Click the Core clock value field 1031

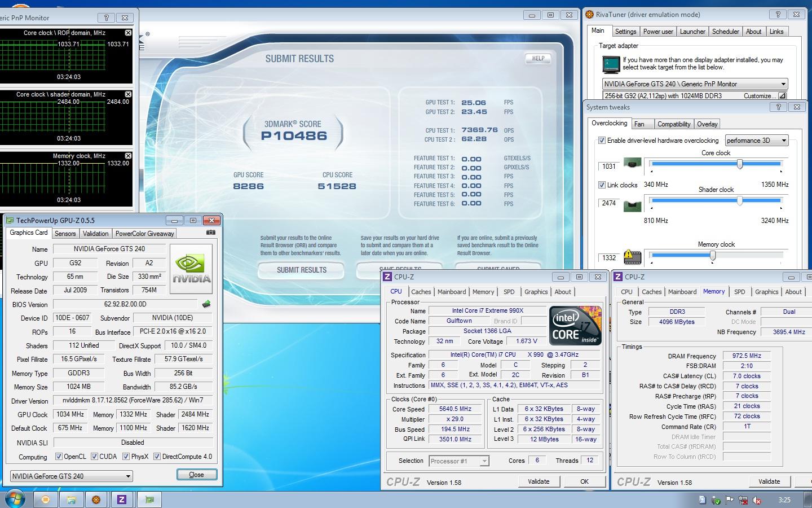[x=609, y=166]
